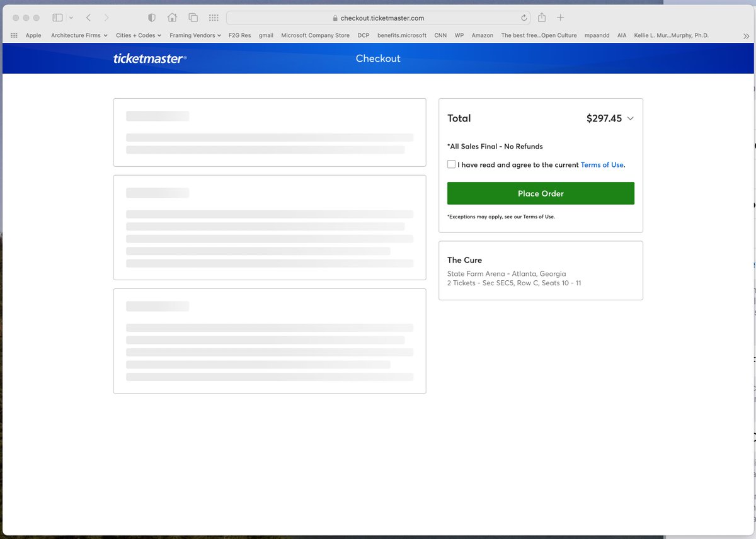Expand the Cities + Codes bookmark folder
The height and width of the screenshot is (539, 756).
pos(139,35)
